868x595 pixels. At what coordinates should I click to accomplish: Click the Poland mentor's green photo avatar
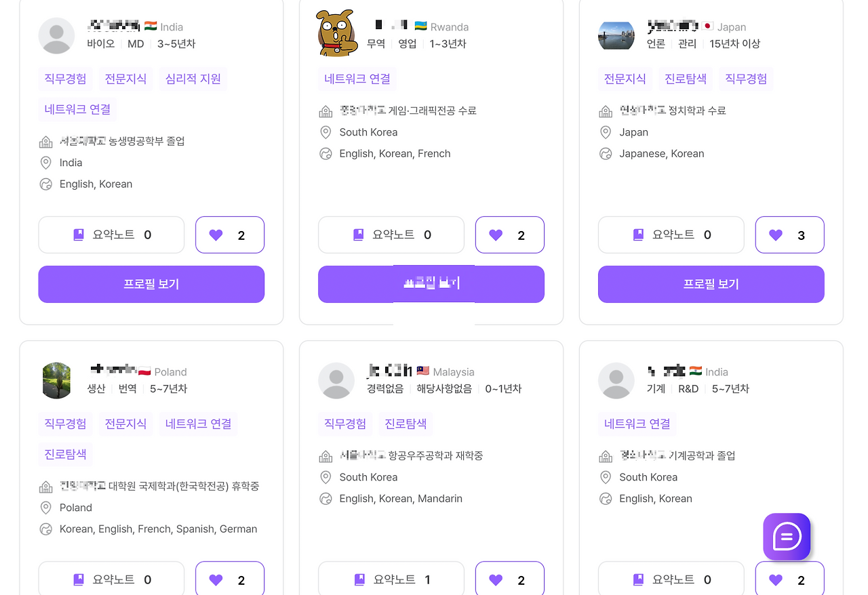coord(56,380)
